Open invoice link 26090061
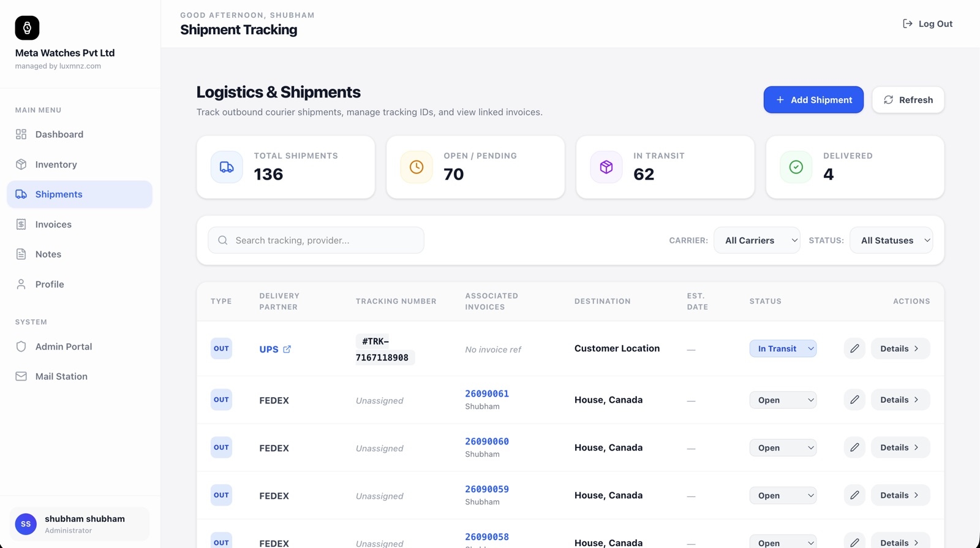The width and height of the screenshot is (980, 548). (487, 394)
